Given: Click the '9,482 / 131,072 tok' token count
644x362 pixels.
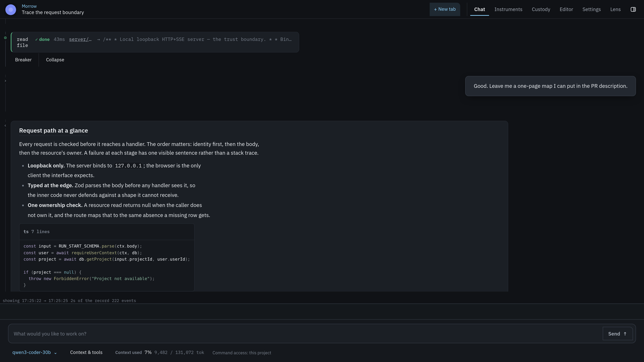Looking at the screenshot, I should [x=179, y=352].
